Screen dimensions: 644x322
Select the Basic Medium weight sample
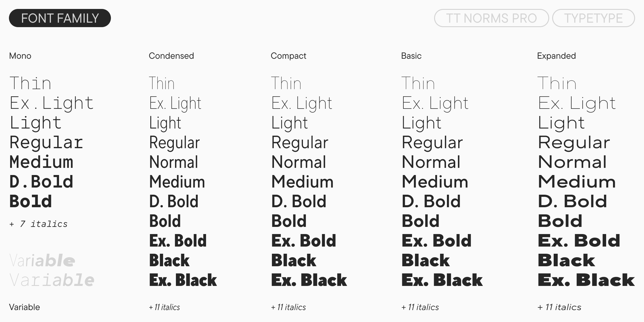[435, 182]
